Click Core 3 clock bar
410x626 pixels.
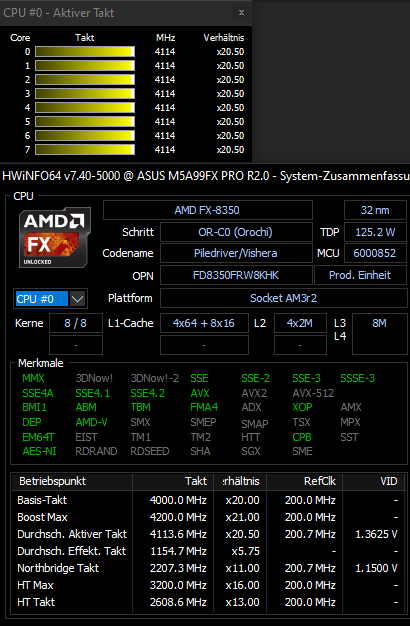click(85, 93)
